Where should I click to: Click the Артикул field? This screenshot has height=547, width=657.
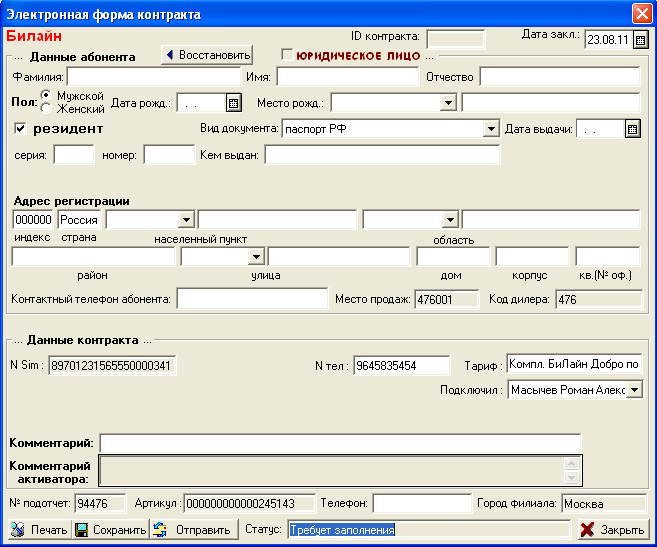point(249,503)
